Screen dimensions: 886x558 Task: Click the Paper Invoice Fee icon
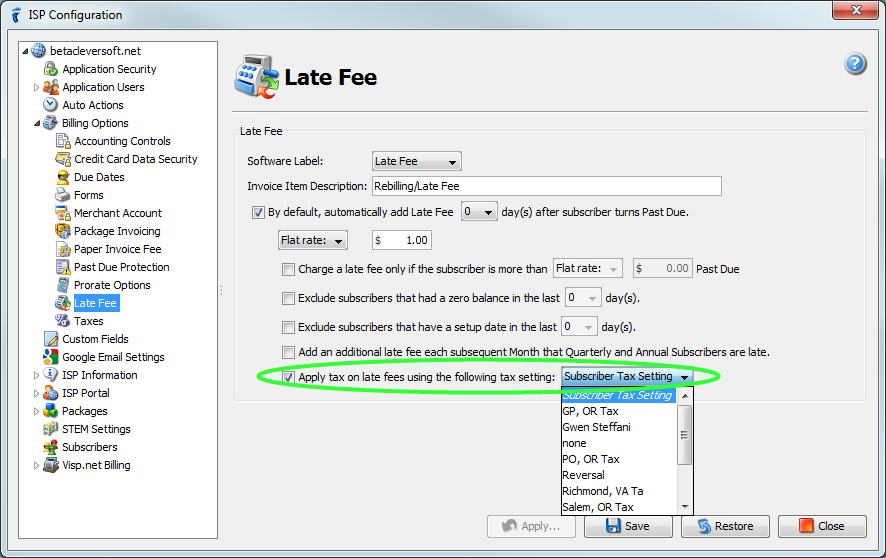point(63,249)
